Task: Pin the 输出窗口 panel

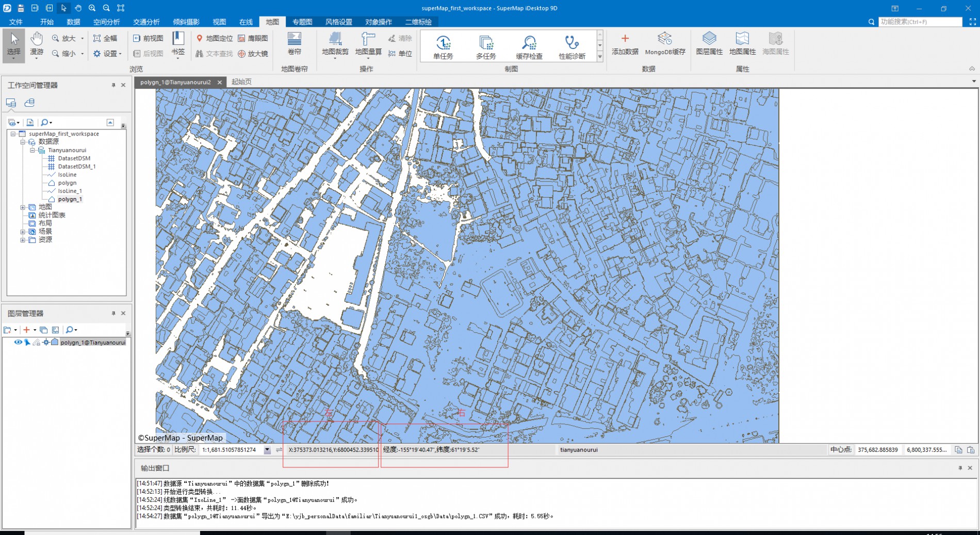Action: [960, 468]
